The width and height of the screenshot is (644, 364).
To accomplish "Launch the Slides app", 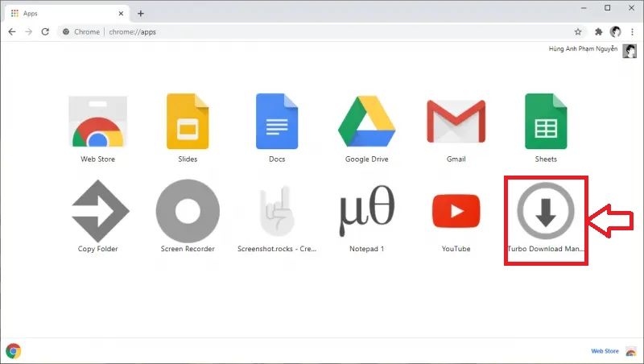I will click(x=188, y=122).
